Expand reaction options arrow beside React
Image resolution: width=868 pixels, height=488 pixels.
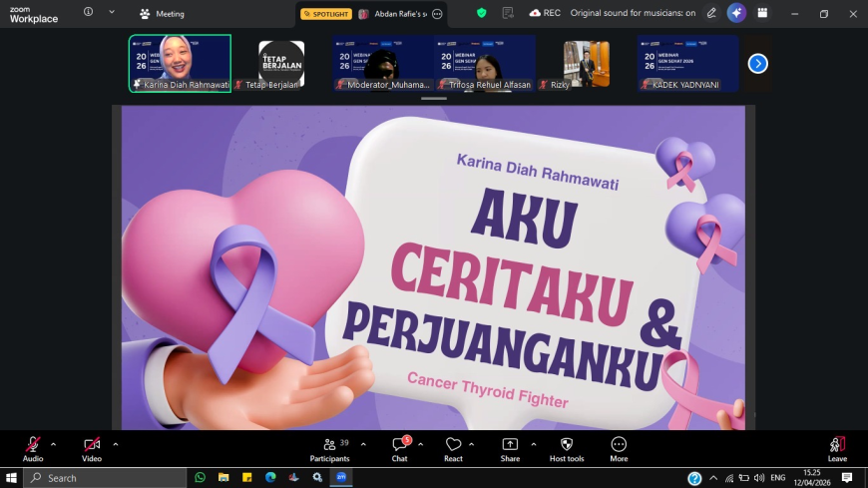[x=472, y=444]
